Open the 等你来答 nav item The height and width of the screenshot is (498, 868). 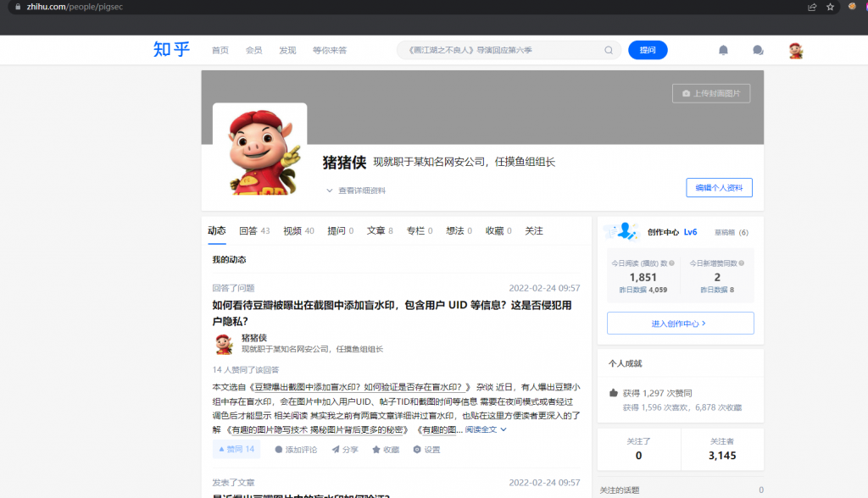pos(330,50)
